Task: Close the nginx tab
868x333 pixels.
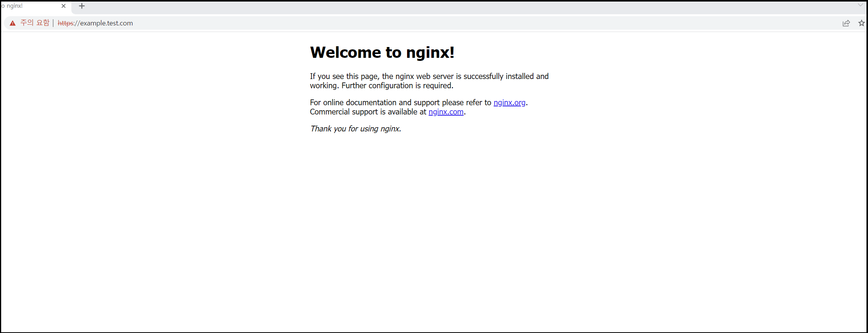Action: point(64,6)
